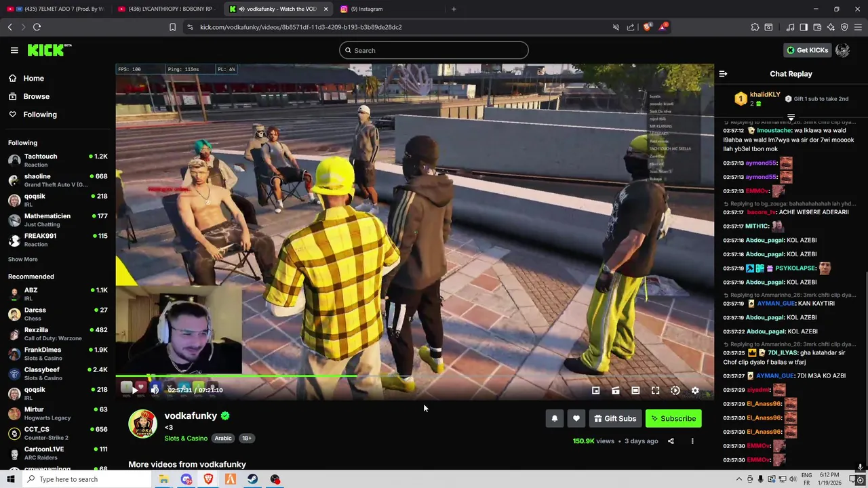
Task: Open video player settings gear
Action: click(x=695, y=390)
